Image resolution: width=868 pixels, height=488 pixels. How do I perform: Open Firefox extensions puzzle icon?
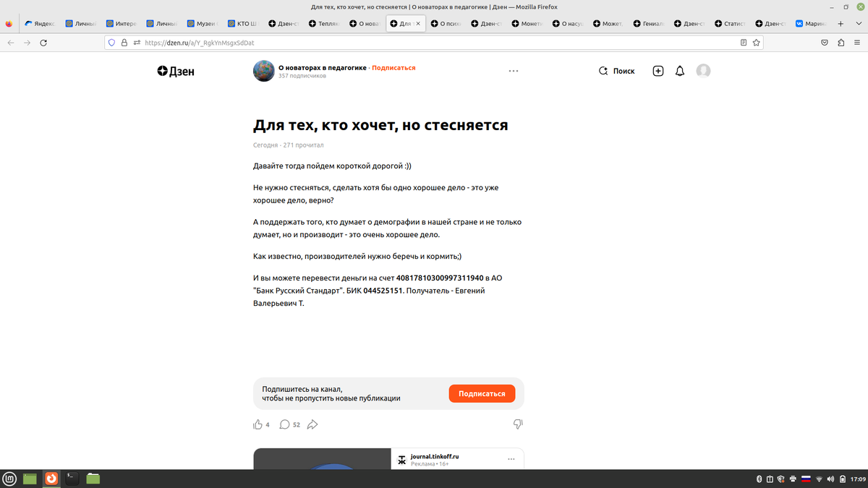[x=841, y=43]
